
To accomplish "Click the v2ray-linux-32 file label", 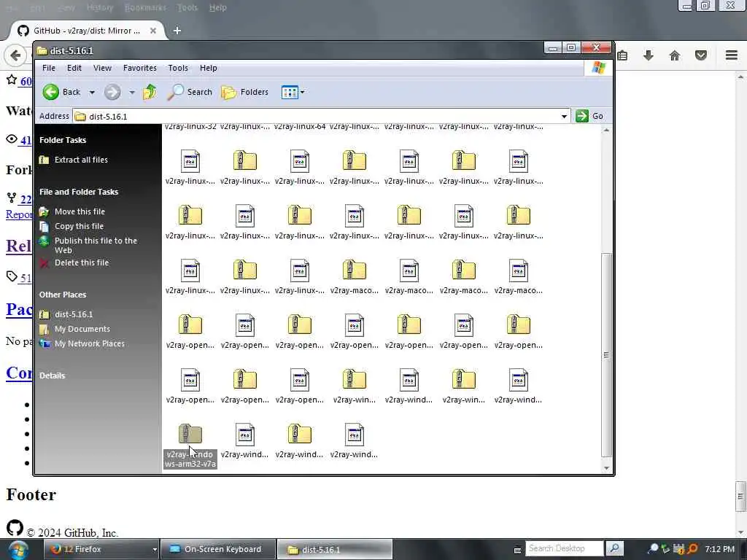I will coord(190,127).
